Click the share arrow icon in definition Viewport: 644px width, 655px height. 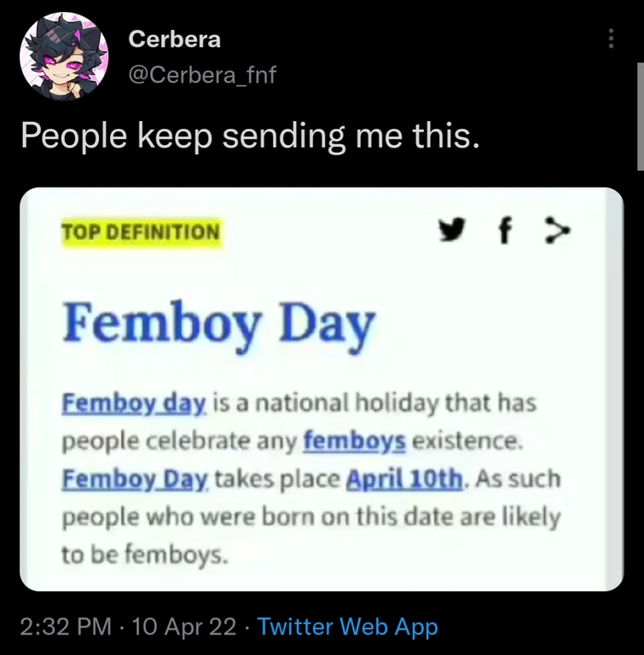[556, 230]
